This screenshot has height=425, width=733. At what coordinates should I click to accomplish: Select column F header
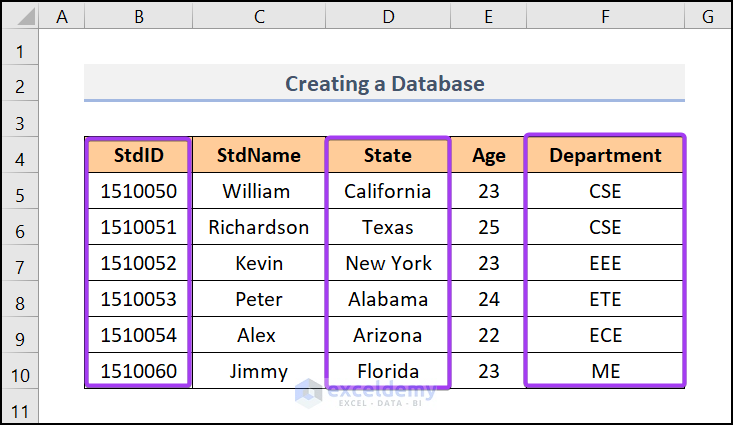(605, 17)
